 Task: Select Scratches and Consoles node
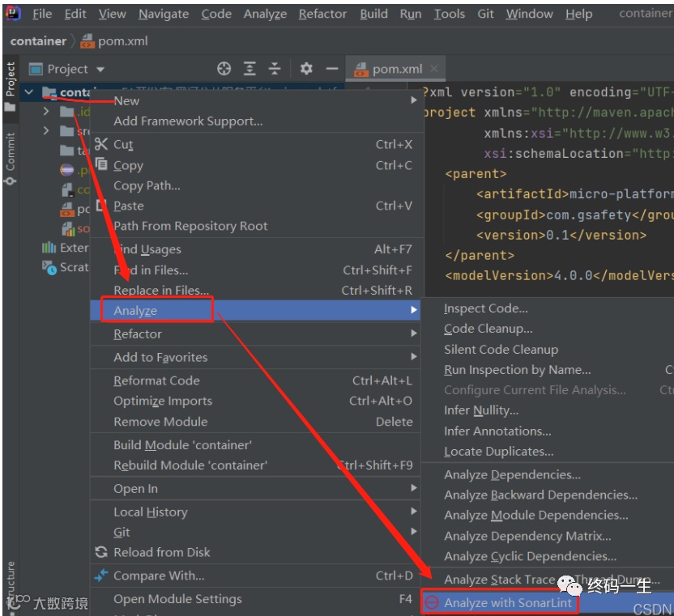point(66,268)
